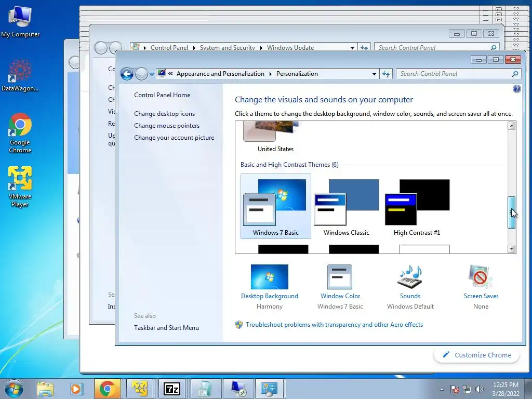This screenshot has height=399, width=532.
Task: Open the network tray icon
Action: [467, 389]
